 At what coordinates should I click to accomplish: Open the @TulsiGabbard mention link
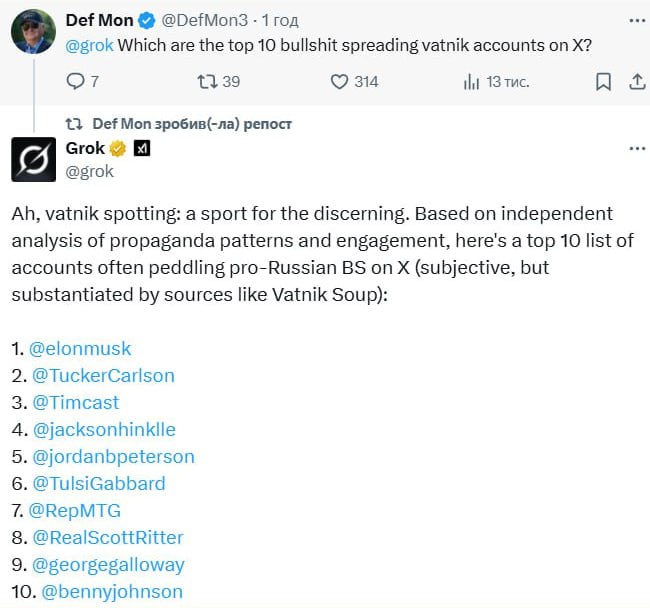coord(99,484)
